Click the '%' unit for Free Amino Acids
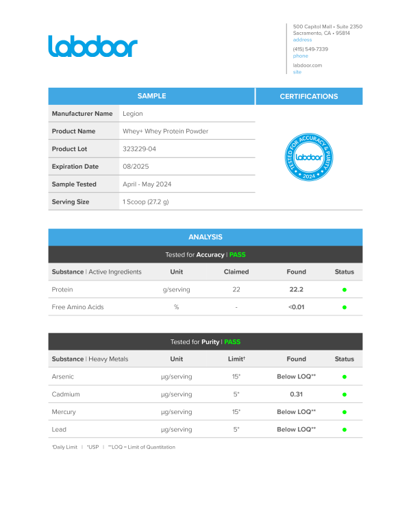 [x=176, y=307]
